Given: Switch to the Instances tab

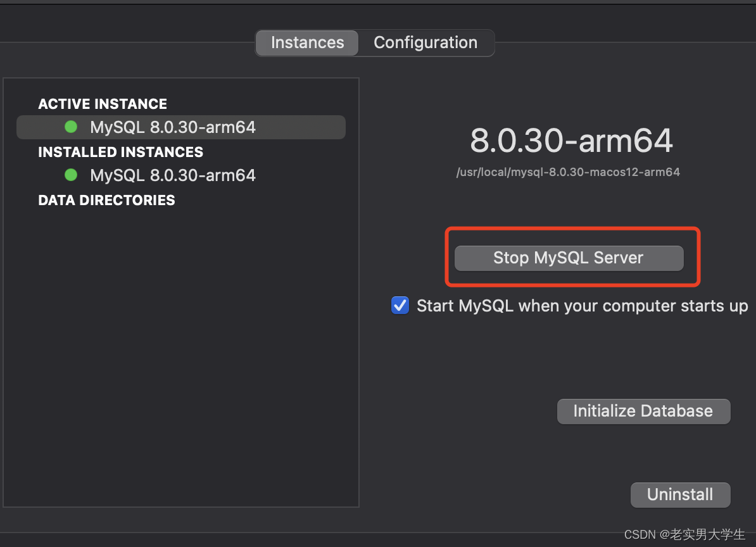Looking at the screenshot, I should (307, 42).
